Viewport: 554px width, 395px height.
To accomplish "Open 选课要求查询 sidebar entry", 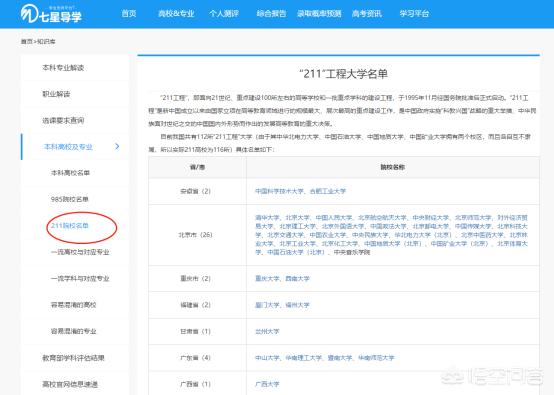I will click(x=63, y=120).
